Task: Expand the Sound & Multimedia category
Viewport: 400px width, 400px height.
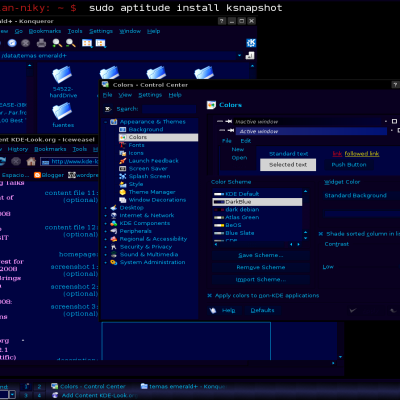Action: pyautogui.click(x=106, y=255)
